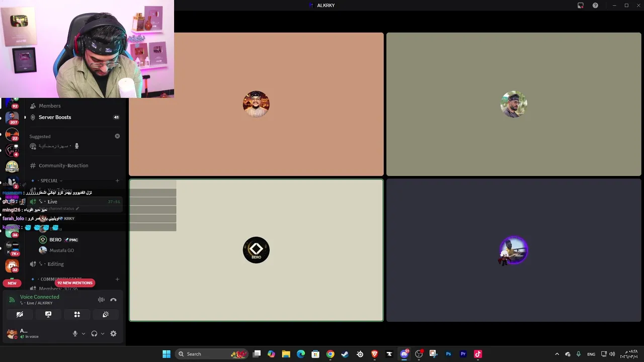Switch to Discord taskbar icon
The height and width of the screenshot is (362, 644).
[x=404, y=354]
